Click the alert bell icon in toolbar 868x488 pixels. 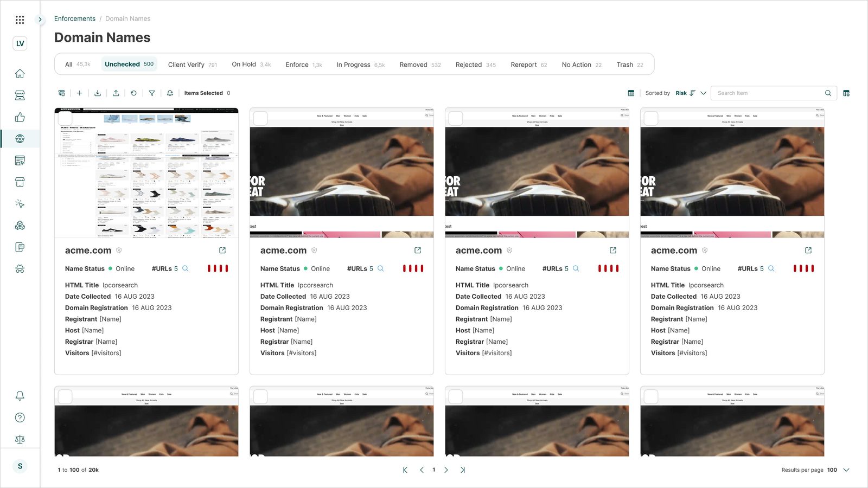170,93
